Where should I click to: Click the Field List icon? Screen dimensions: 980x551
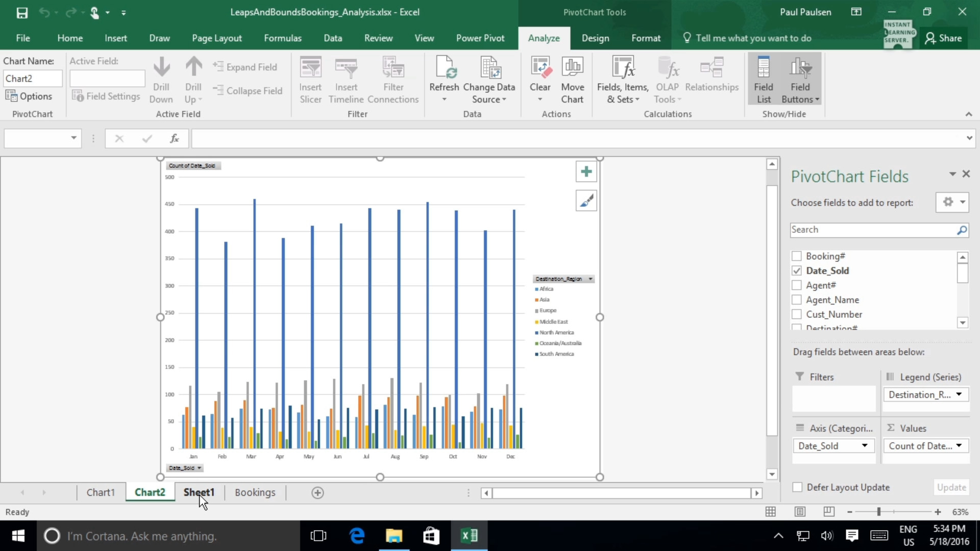(763, 80)
